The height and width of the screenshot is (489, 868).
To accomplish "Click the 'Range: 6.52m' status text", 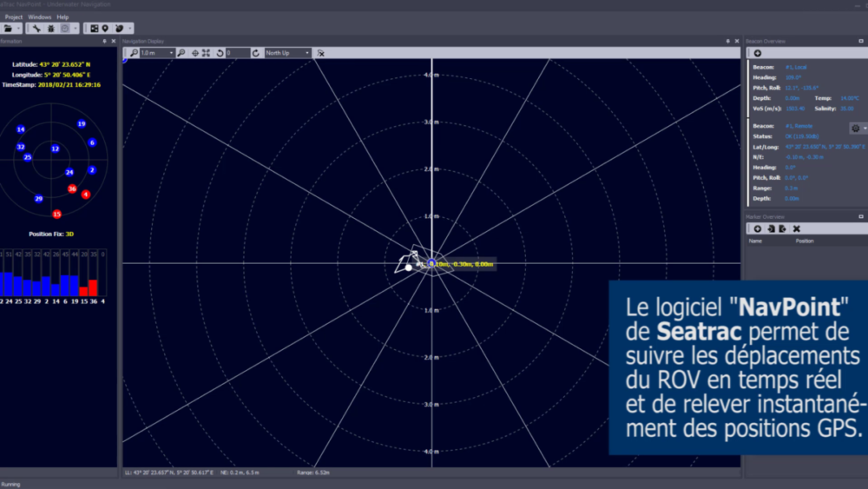I will coord(313,472).
